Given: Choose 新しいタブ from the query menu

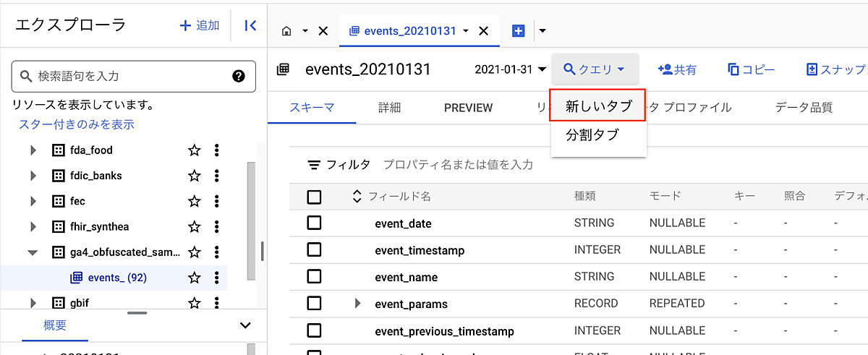Looking at the screenshot, I should tap(597, 107).
